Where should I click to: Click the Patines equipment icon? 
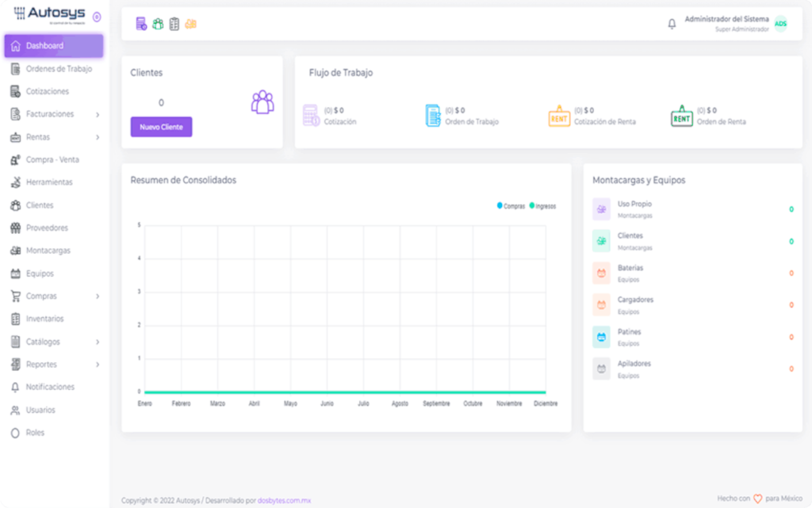pos(601,338)
